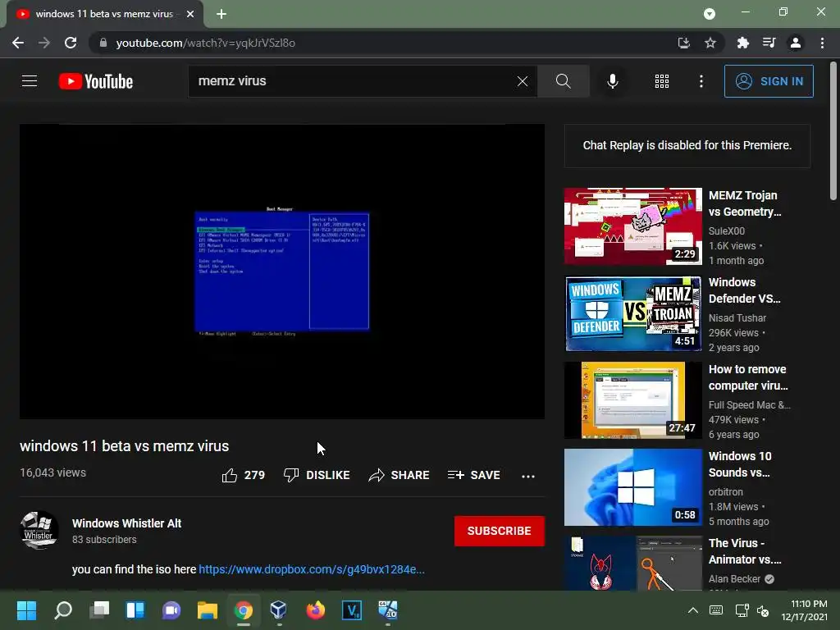Click the 16,043 views count text
Image resolution: width=840 pixels, height=630 pixels.
click(x=53, y=472)
